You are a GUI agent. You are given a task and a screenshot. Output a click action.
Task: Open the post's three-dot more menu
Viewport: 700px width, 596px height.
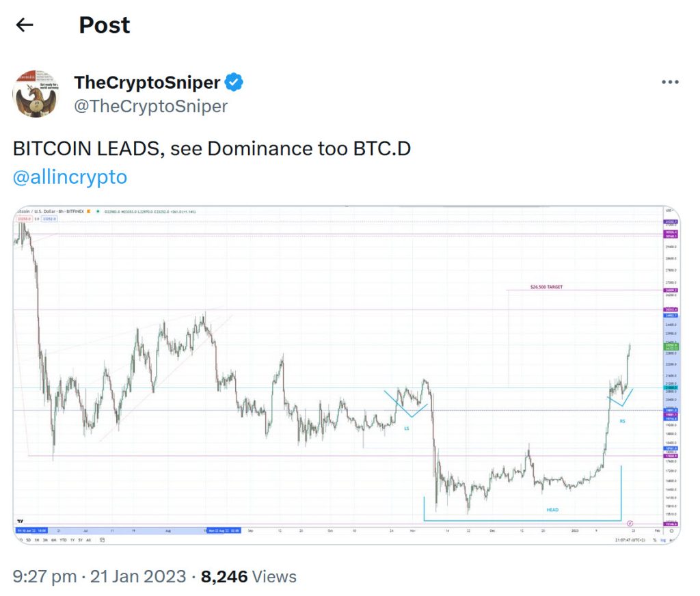tap(670, 83)
